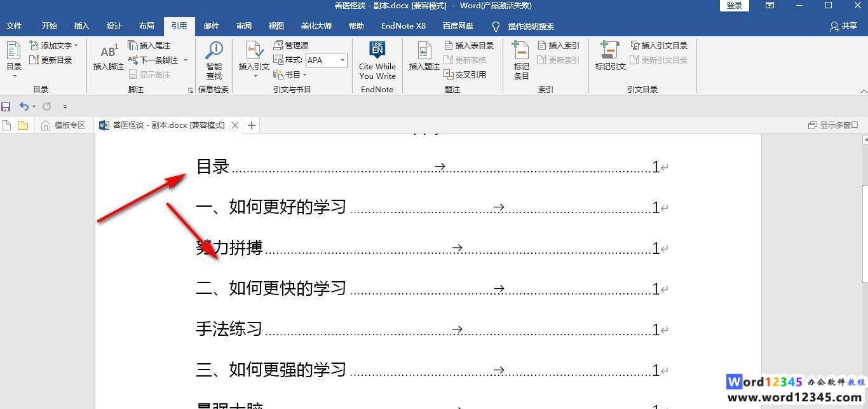Click the 努力拼搏 contents entry
Image resolution: width=868 pixels, height=409 pixels.
[432, 247]
